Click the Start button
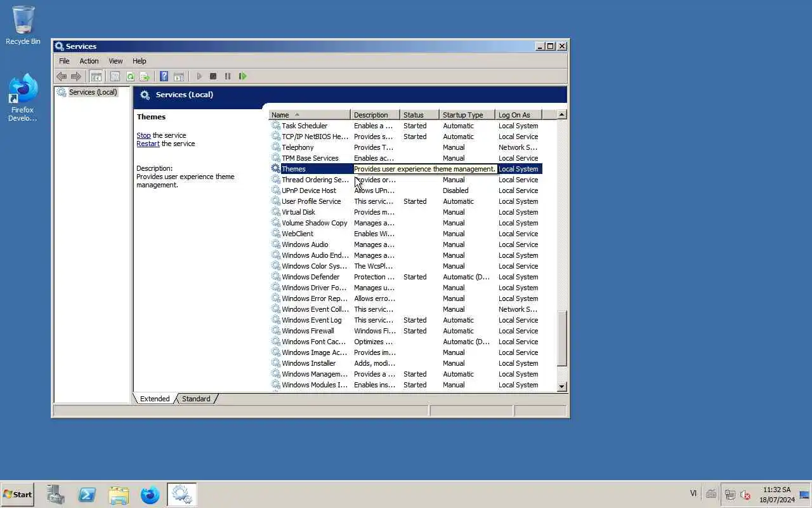This screenshot has width=812, height=508. tap(17, 494)
